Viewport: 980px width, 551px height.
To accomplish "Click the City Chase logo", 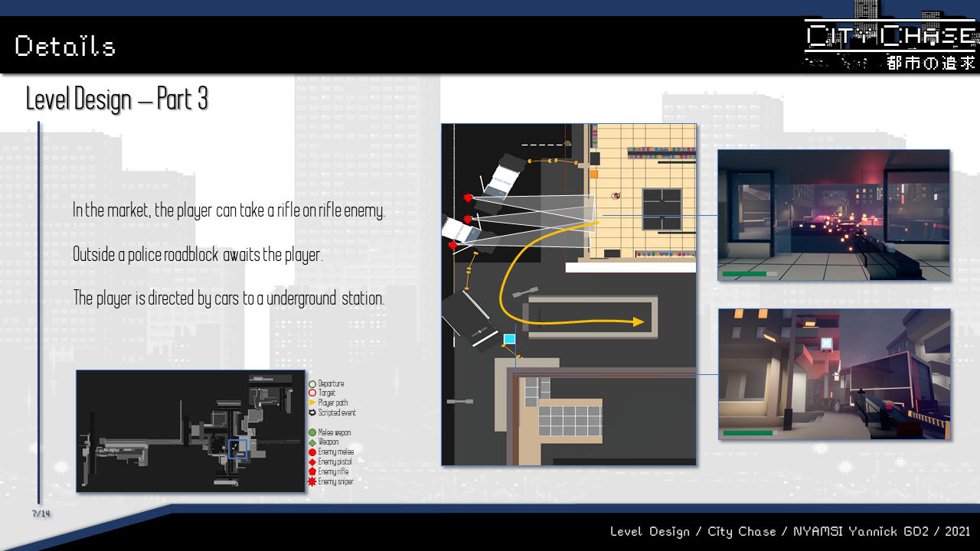I will [x=890, y=45].
